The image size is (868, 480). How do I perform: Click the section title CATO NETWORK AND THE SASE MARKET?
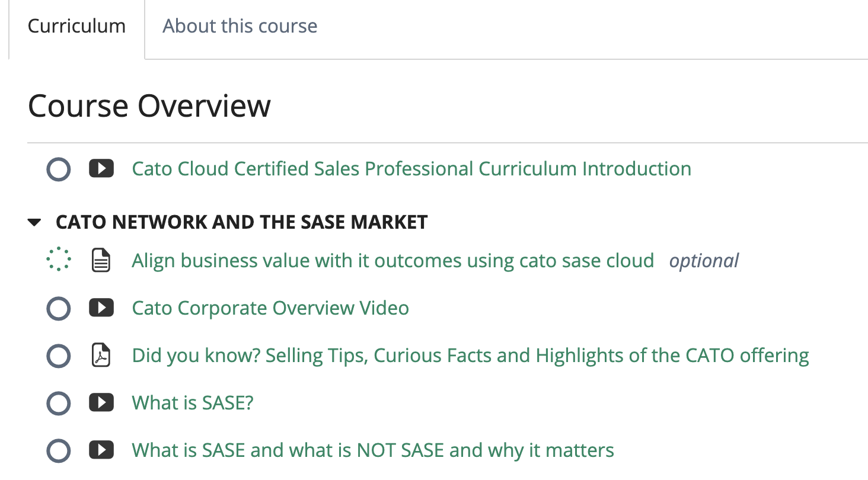click(241, 222)
